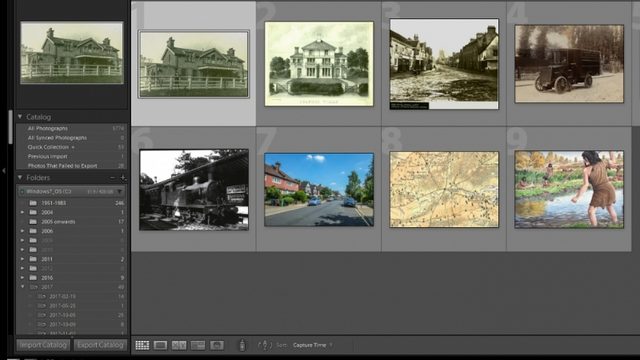
Task: Open Compare view (X|Y)
Action: pyautogui.click(x=179, y=345)
